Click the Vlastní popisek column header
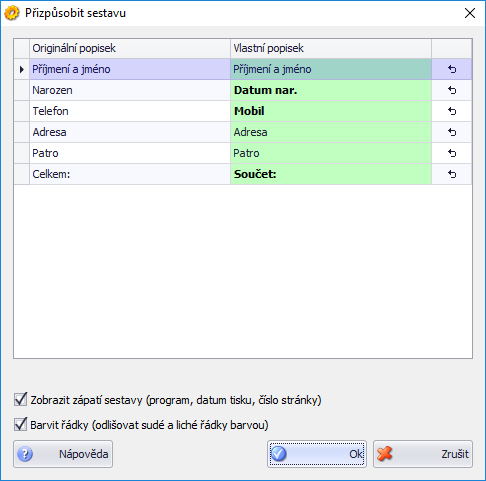Screen dimensions: 486x481 pos(331,49)
